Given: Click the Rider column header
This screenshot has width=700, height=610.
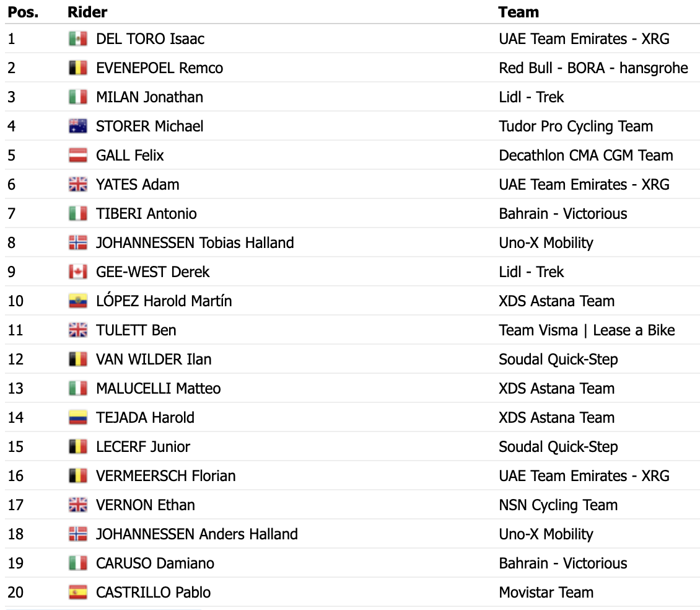Looking at the screenshot, I should [x=87, y=12].
